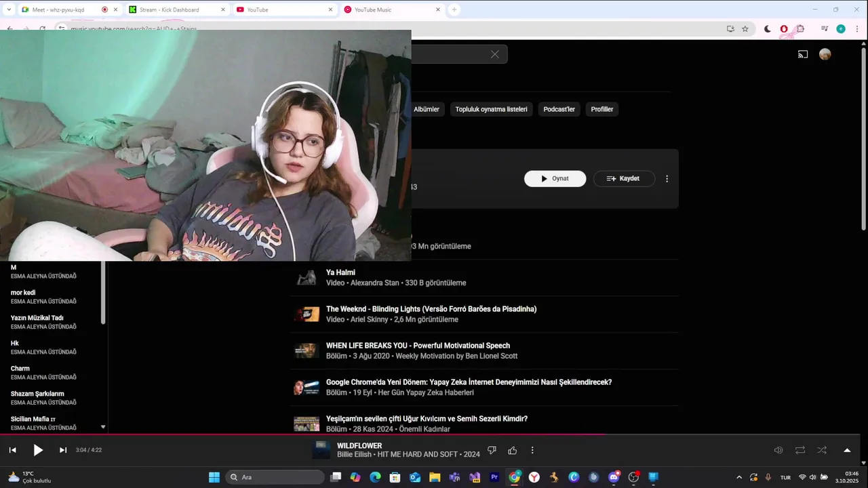Open The Weeknd Blinding Lights Forró video
Image resolution: width=868 pixels, height=488 pixels.
tap(431, 309)
